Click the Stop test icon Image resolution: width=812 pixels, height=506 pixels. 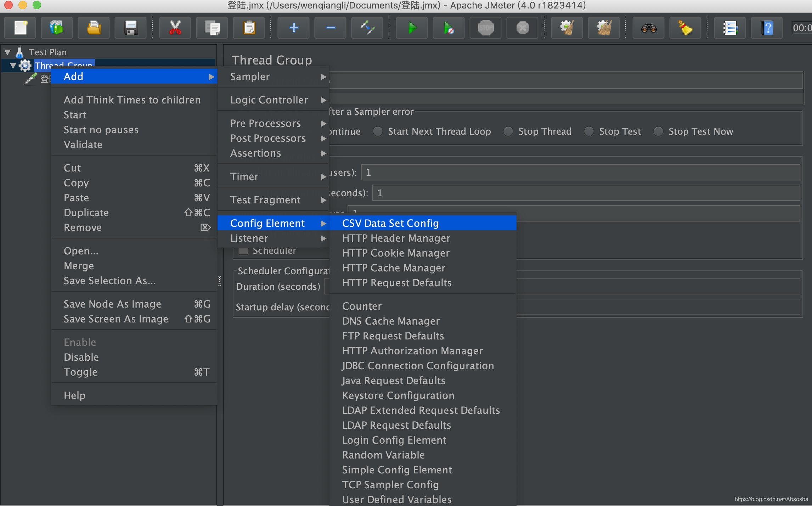[x=486, y=27]
